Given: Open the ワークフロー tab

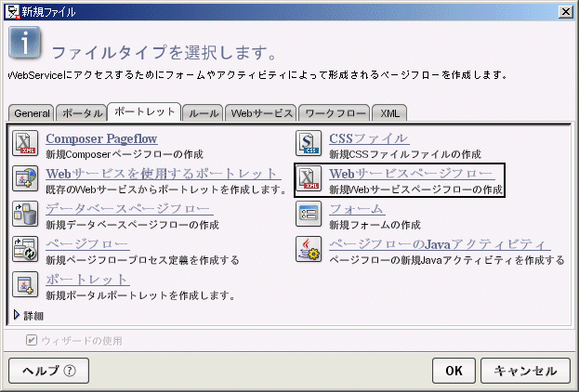Looking at the screenshot, I should click(x=335, y=113).
